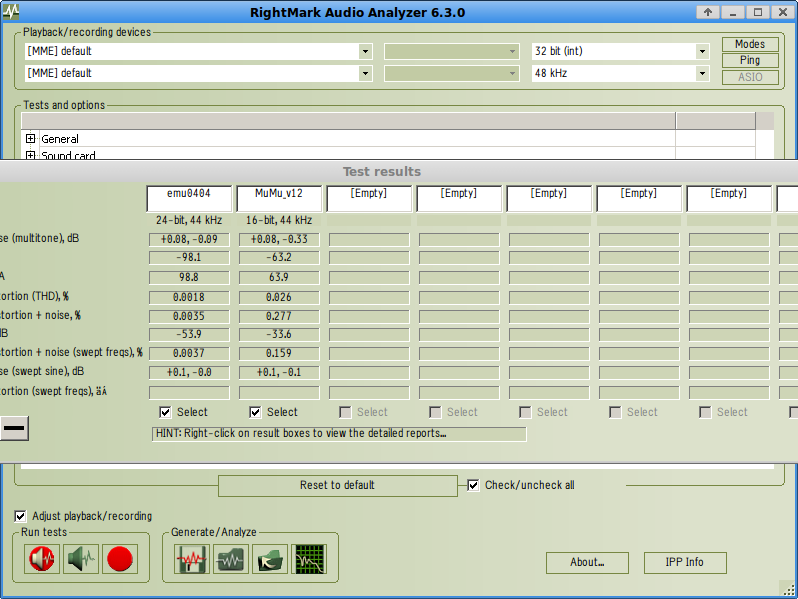Click the analyze WAV waveform icon

coord(231,559)
